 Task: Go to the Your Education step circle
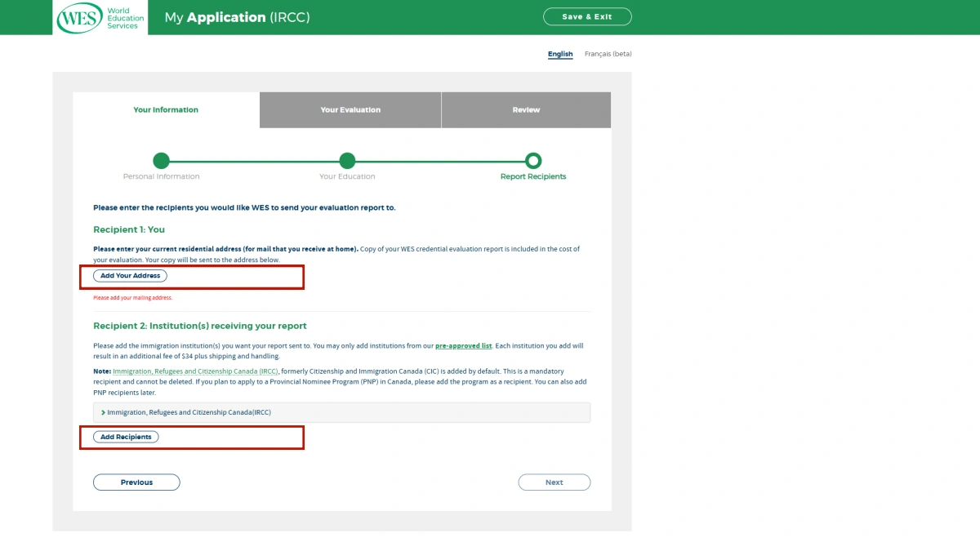tap(347, 161)
